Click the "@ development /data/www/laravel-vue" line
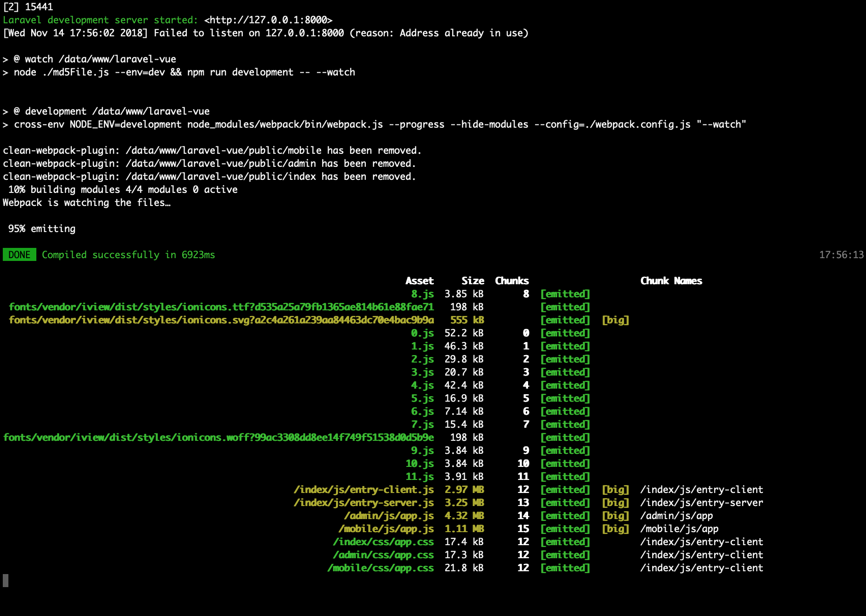 [x=106, y=111]
